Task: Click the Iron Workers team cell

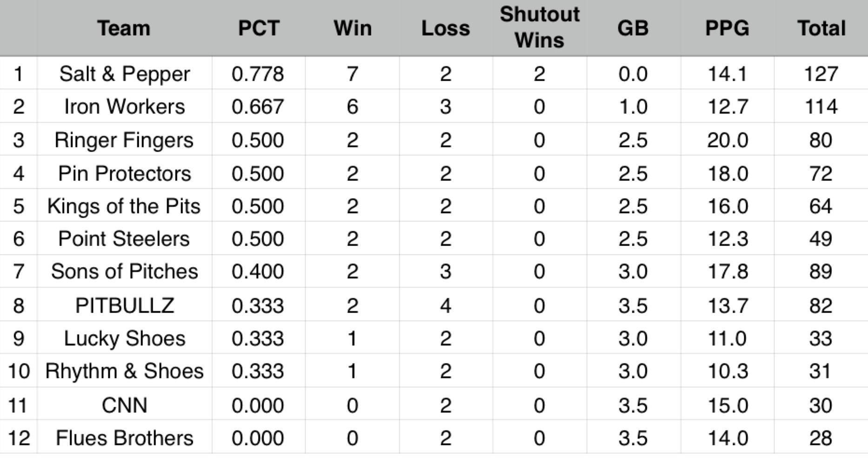Action: click(x=124, y=106)
